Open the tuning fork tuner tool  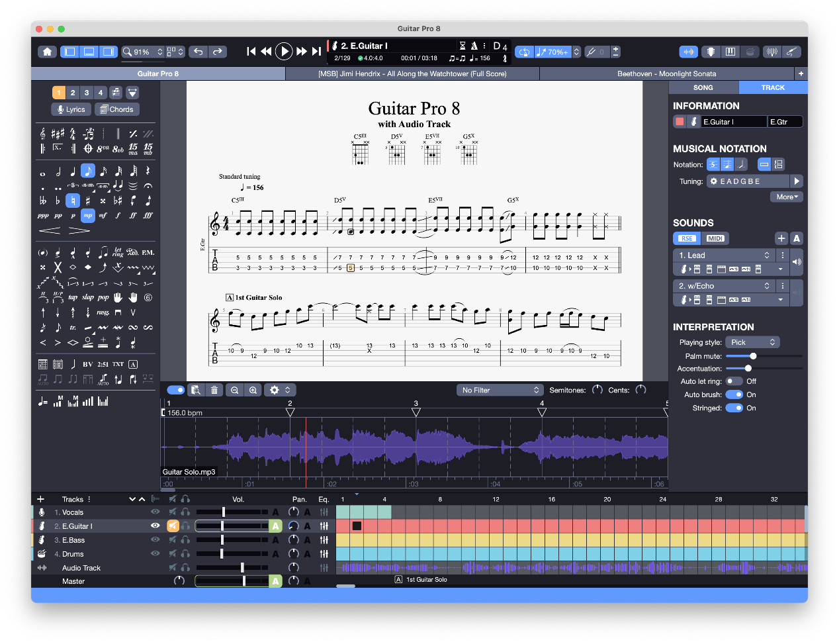[x=772, y=52]
